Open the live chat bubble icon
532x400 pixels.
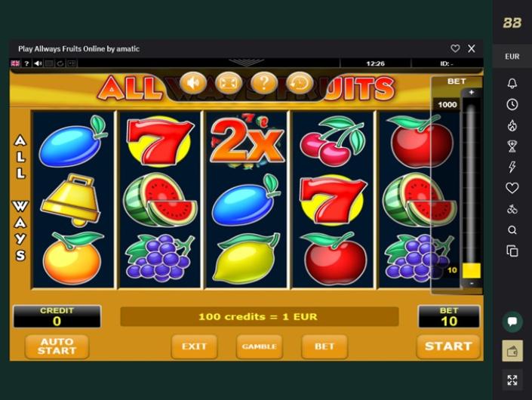point(512,322)
